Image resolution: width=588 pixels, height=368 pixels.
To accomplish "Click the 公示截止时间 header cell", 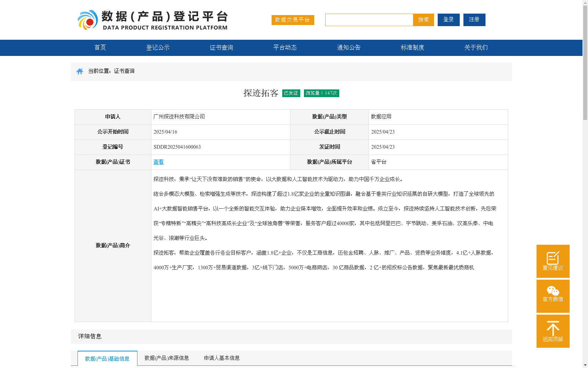I will coord(330,132).
